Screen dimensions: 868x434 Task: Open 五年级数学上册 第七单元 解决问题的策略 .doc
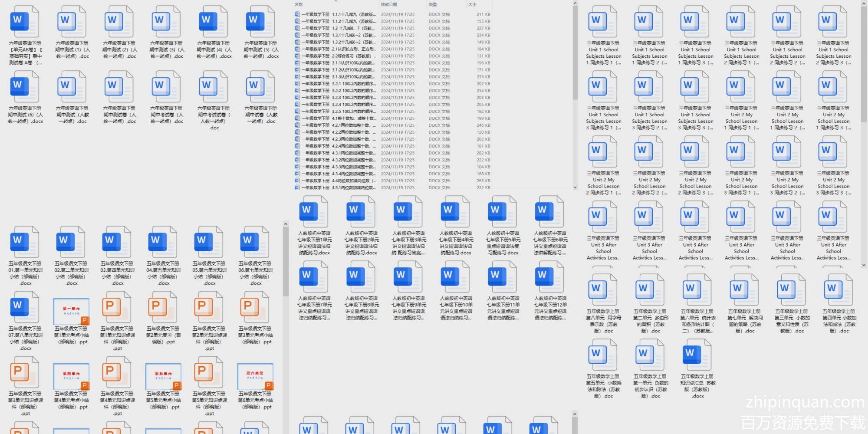(x=744, y=304)
